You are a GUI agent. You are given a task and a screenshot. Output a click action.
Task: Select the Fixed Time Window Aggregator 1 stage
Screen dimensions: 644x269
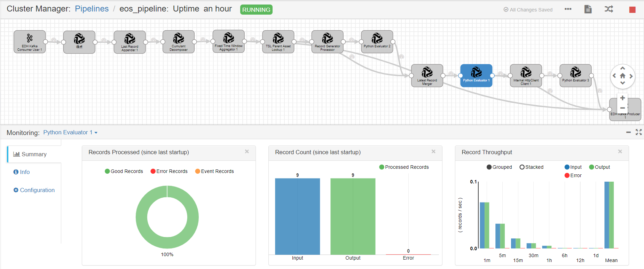tap(229, 41)
